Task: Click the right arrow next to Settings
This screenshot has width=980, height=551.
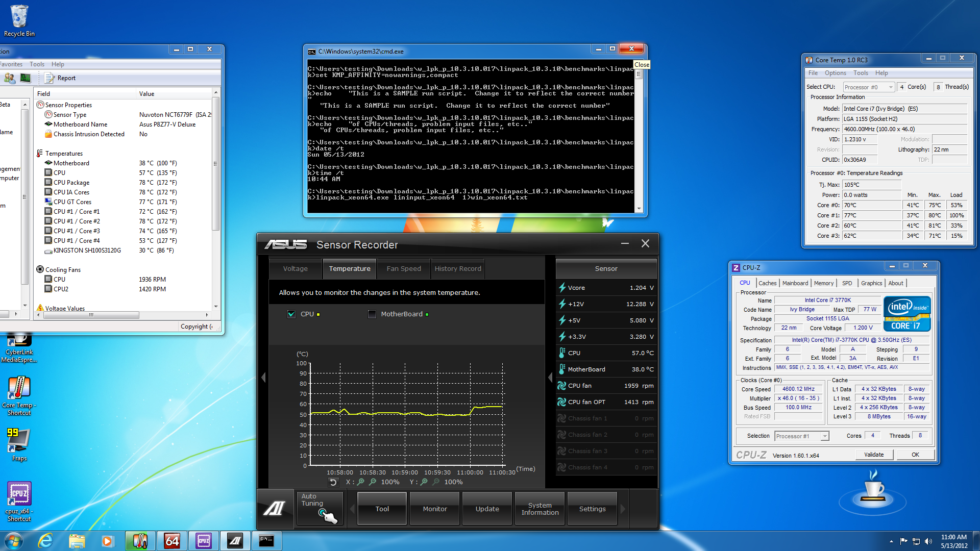Action: click(x=623, y=509)
